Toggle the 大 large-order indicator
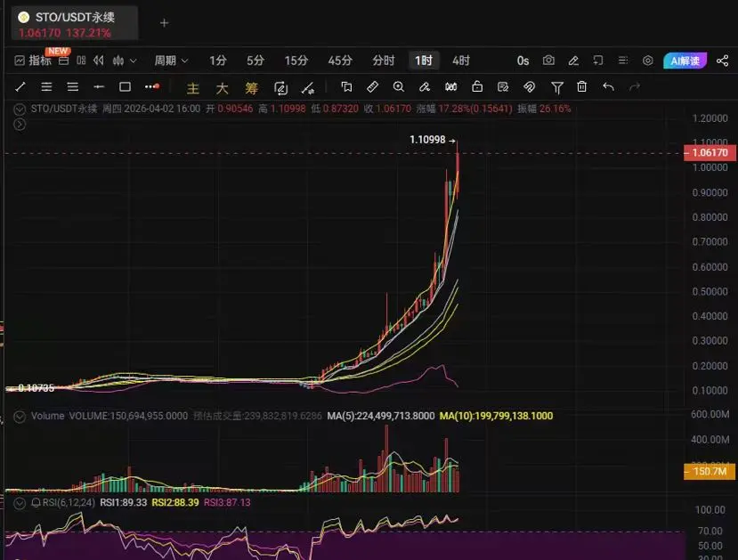This screenshot has width=738, height=560. (223, 88)
